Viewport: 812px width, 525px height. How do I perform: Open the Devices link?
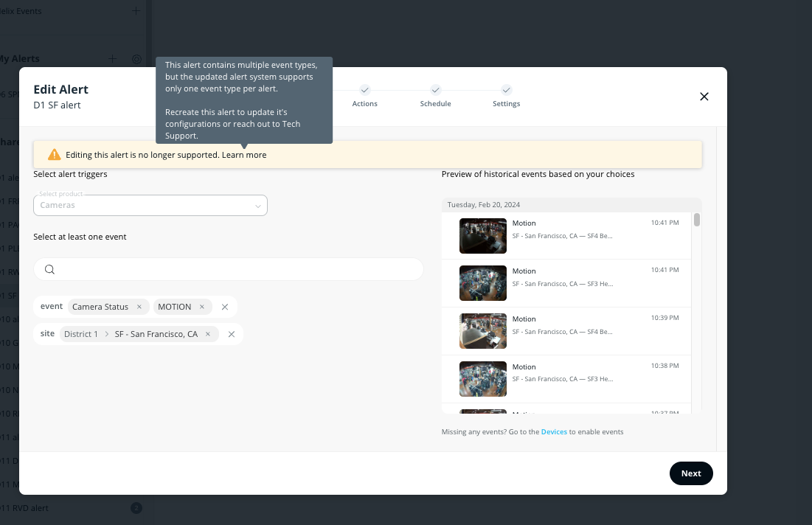(554, 432)
